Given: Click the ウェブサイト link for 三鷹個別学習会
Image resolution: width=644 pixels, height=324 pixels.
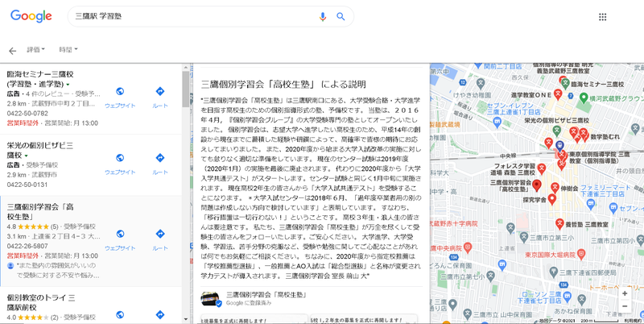Looking at the screenshot, I should pyautogui.click(x=120, y=248).
